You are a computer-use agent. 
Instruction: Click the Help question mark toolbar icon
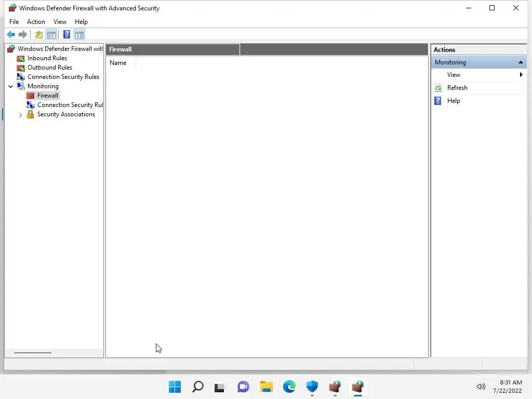[x=66, y=34]
